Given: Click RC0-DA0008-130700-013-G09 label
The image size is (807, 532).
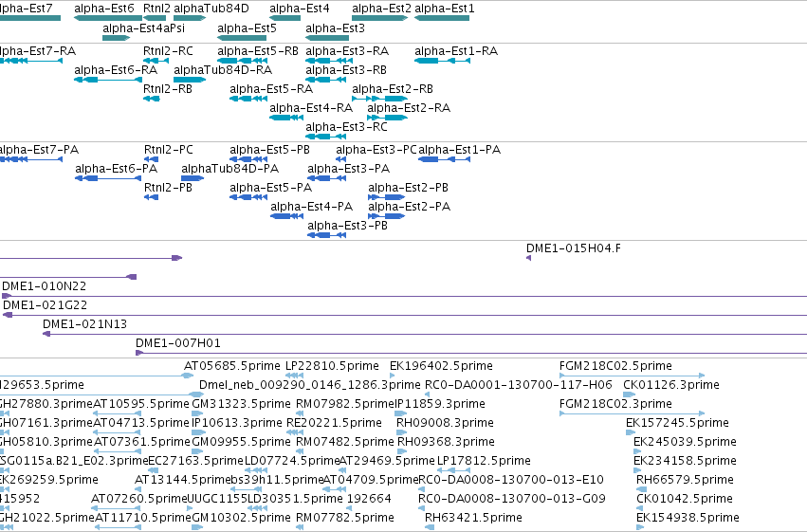Looking at the screenshot, I should coord(512,499).
